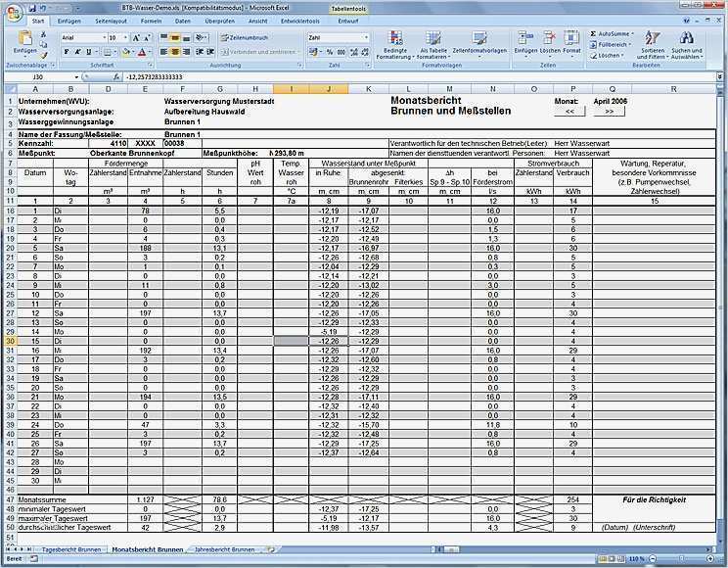The height and width of the screenshot is (568, 728).
Task: Undo the last action in the quick-access toolbar
Action: point(43,9)
